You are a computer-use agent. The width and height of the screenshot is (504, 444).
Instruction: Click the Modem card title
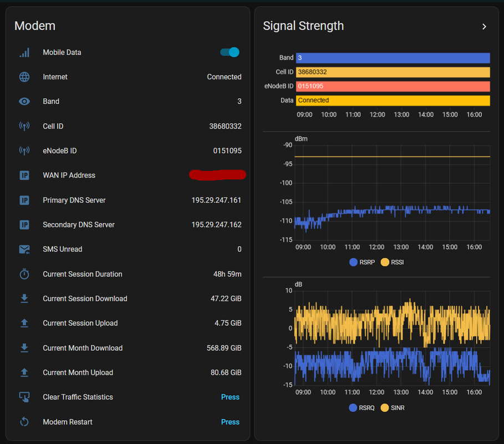point(35,26)
